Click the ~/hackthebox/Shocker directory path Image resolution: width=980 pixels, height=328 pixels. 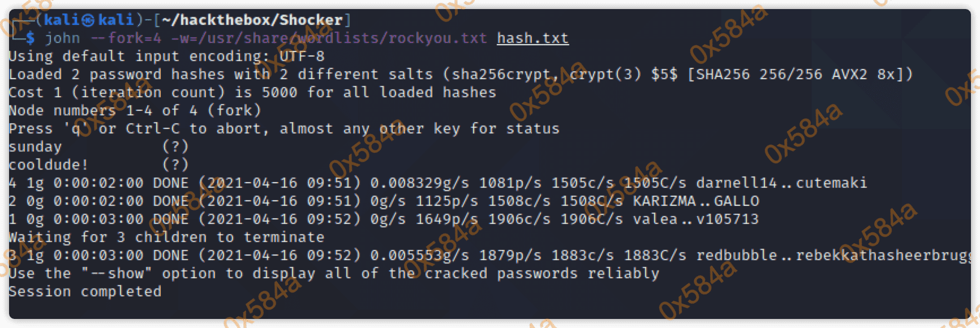click(x=252, y=20)
